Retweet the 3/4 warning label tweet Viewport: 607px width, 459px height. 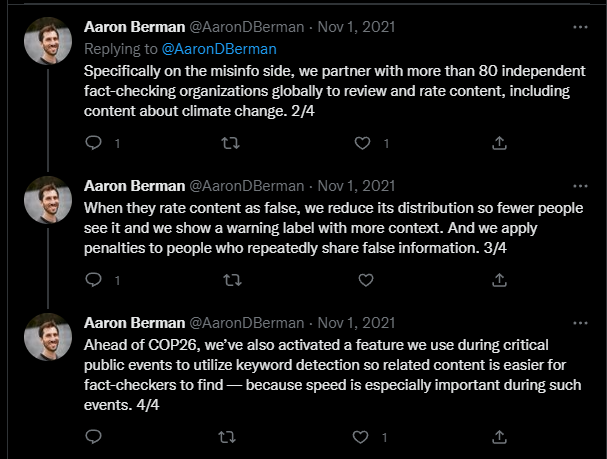point(231,281)
